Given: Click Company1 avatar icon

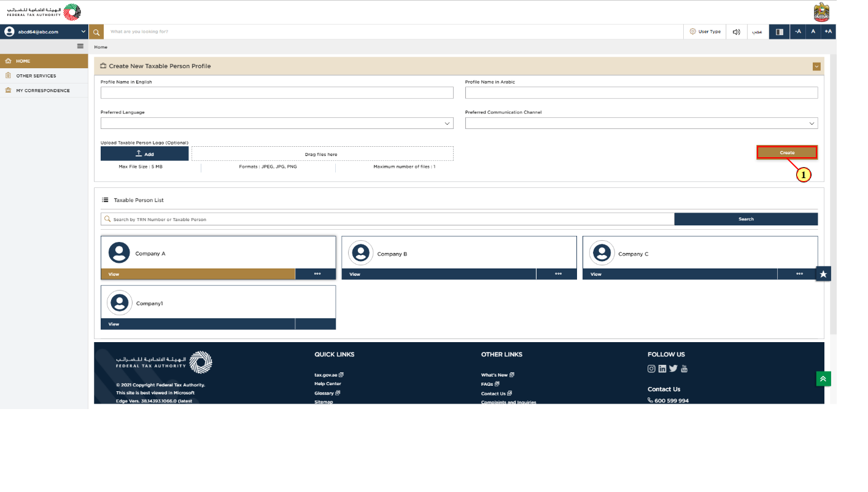Looking at the screenshot, I should pyautogui.click(x=119, y=302).
